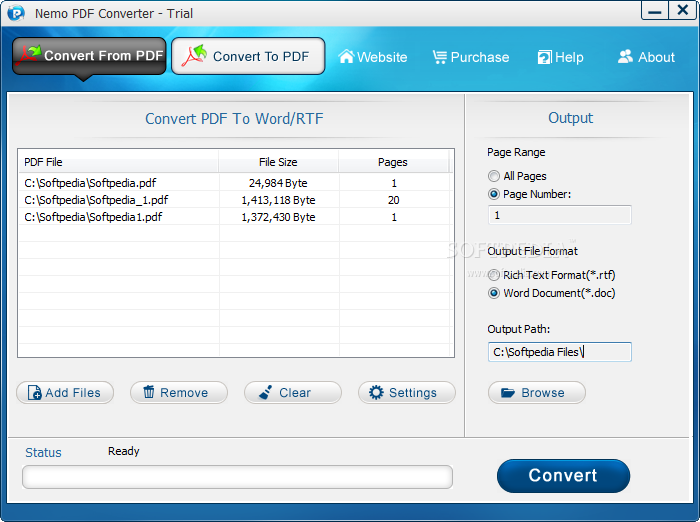Click the Pages column header
This screenshot has height=522, width=700.
pyautogui.click(x=393, y=162)
